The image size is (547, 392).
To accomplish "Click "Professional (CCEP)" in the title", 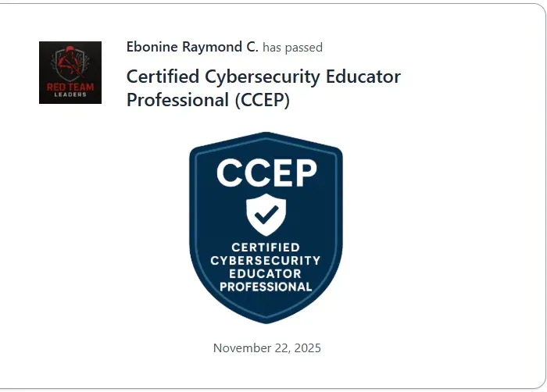I will [x=208, y=101].
